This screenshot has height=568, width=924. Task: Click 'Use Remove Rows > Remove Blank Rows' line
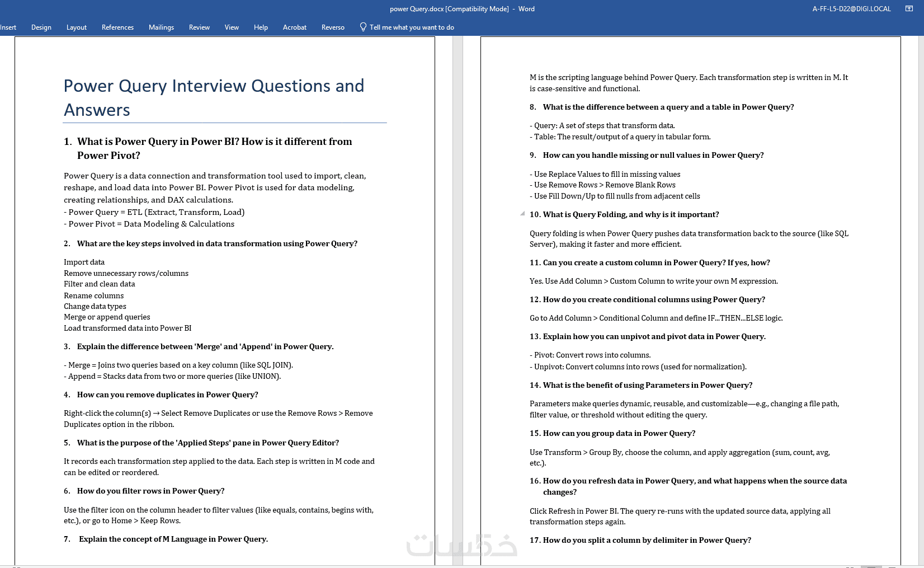click(602, 185)
